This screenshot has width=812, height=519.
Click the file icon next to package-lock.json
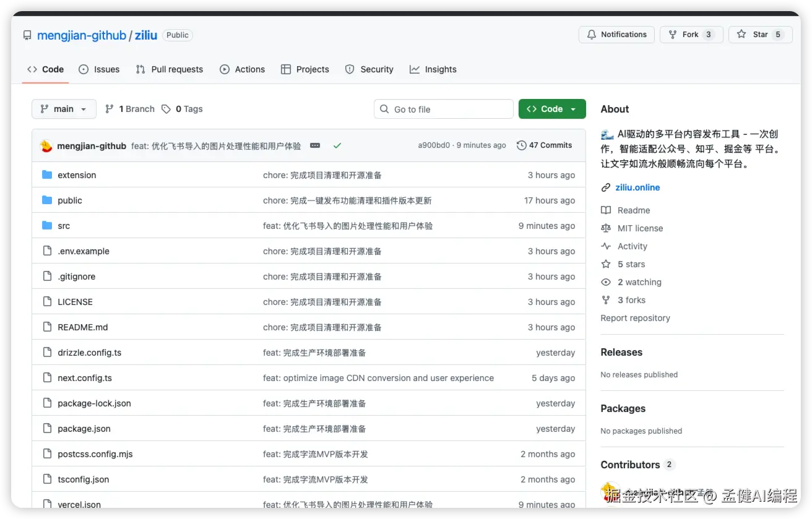[x=47, y=403]
